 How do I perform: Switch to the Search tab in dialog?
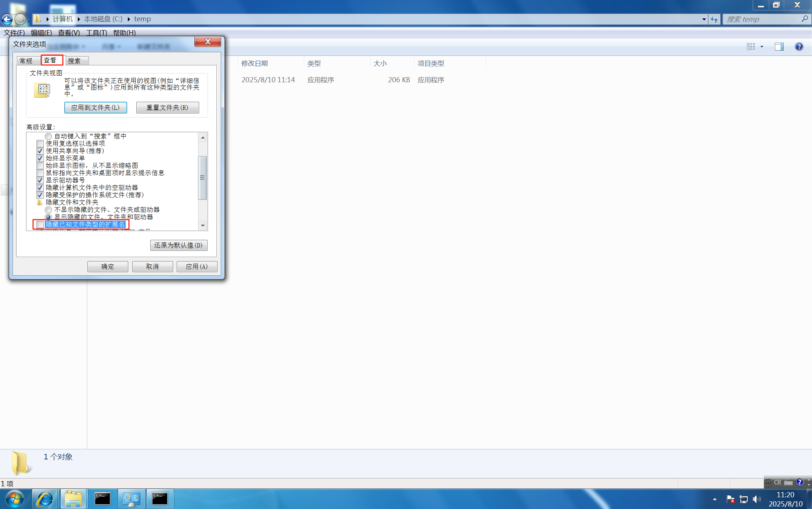pyautogui.click(x=74, y=61)
